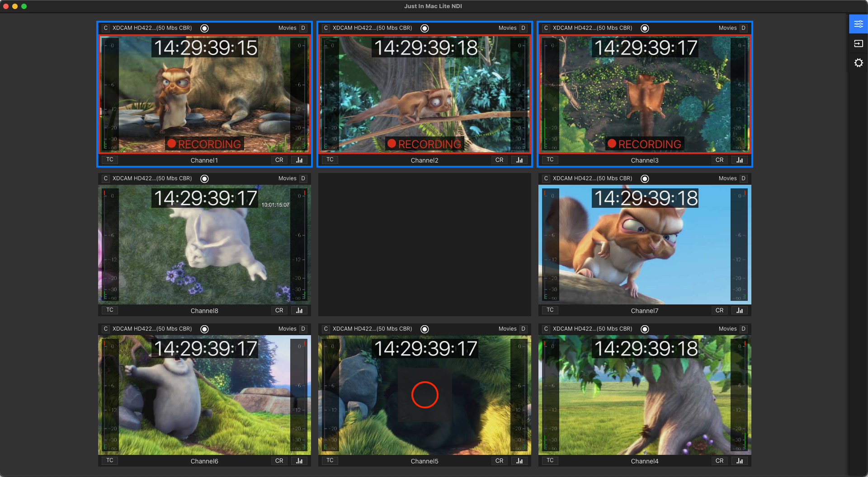Click the record button on Channel2 header
Image resolution: width=868 pixels, height=477 pixels.
coord(425,28)
